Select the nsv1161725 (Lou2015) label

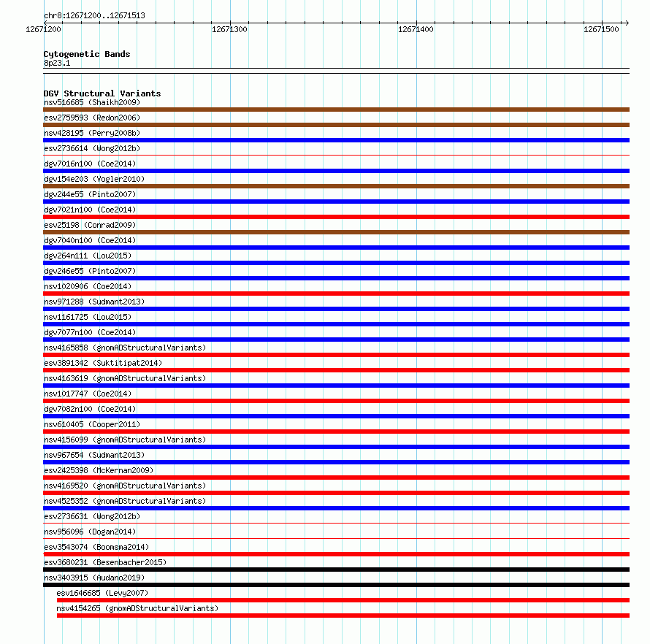coord(88,317)
